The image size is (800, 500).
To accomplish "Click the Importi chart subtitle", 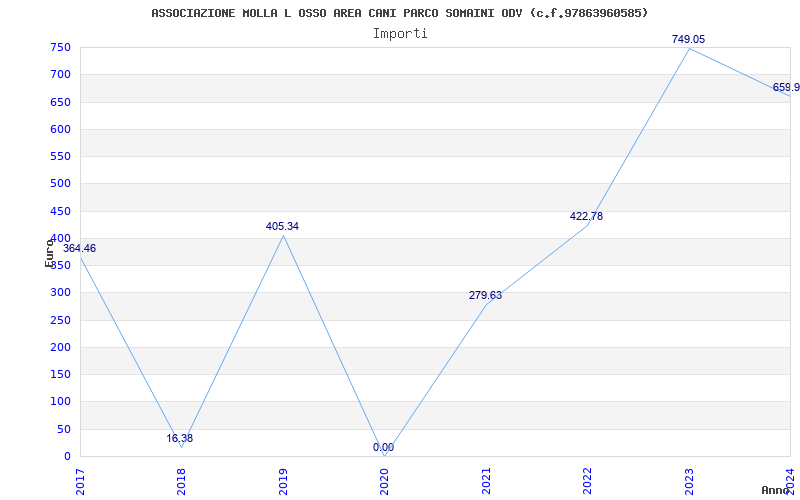I will [x=400, y=34].
